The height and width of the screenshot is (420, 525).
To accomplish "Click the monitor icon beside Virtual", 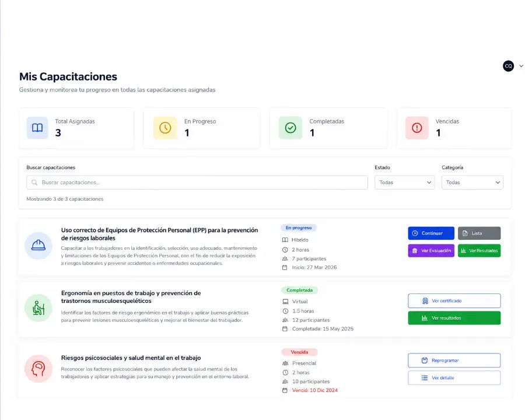I will click(x=285, y=302).
